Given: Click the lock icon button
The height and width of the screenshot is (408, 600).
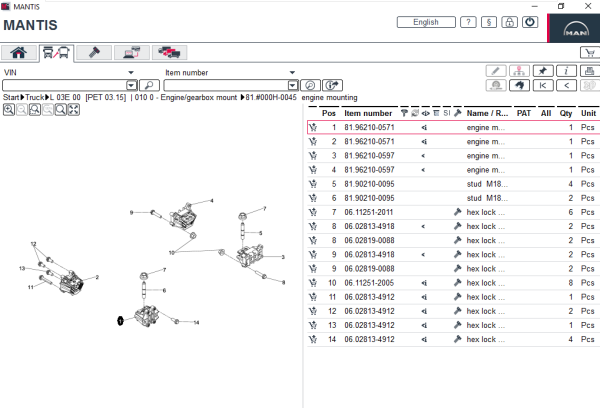Looking at the screenshot, I should (x=509, y=22).
